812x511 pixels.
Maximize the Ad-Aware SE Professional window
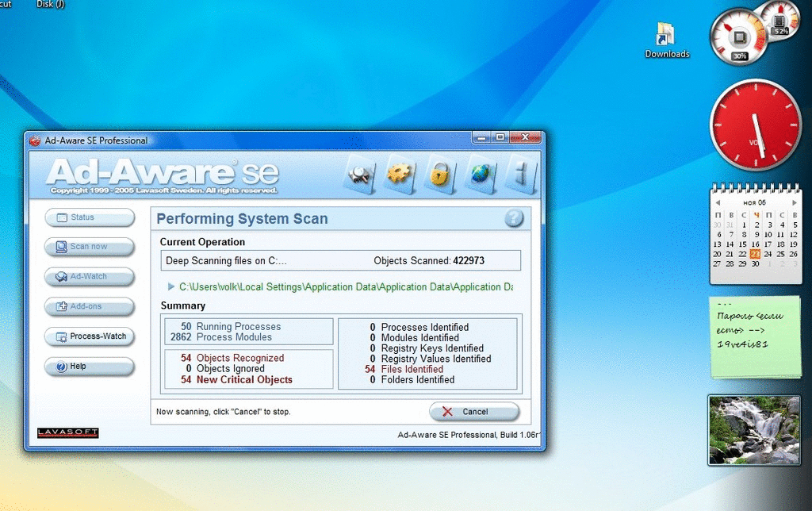(x=500, y=137)
